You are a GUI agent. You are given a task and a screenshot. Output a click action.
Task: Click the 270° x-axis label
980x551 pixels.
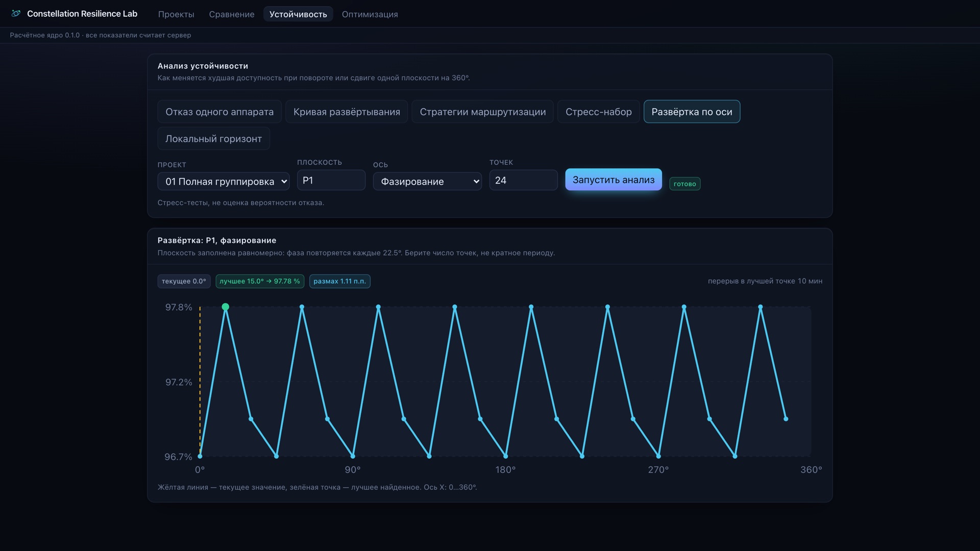658,470
